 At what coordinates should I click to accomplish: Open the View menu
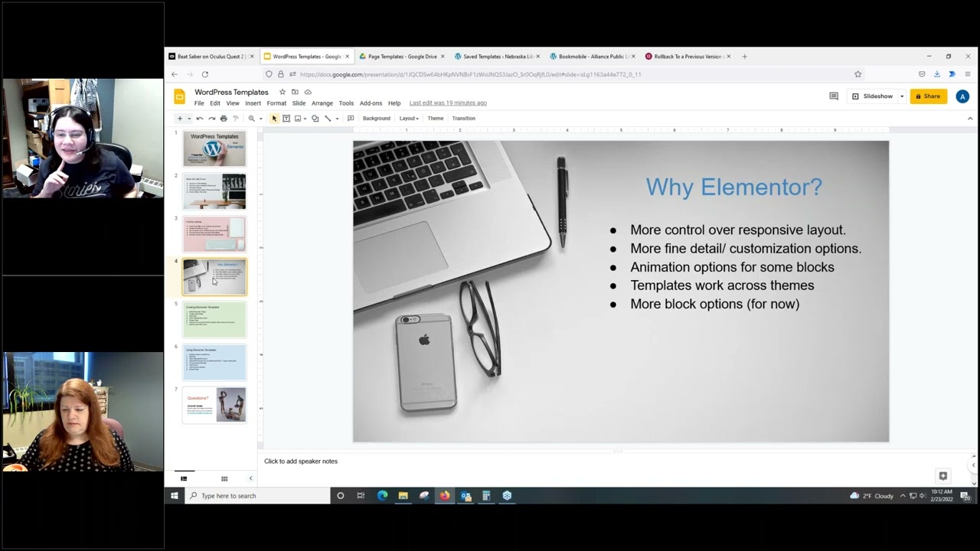click(x=233, y=103)
